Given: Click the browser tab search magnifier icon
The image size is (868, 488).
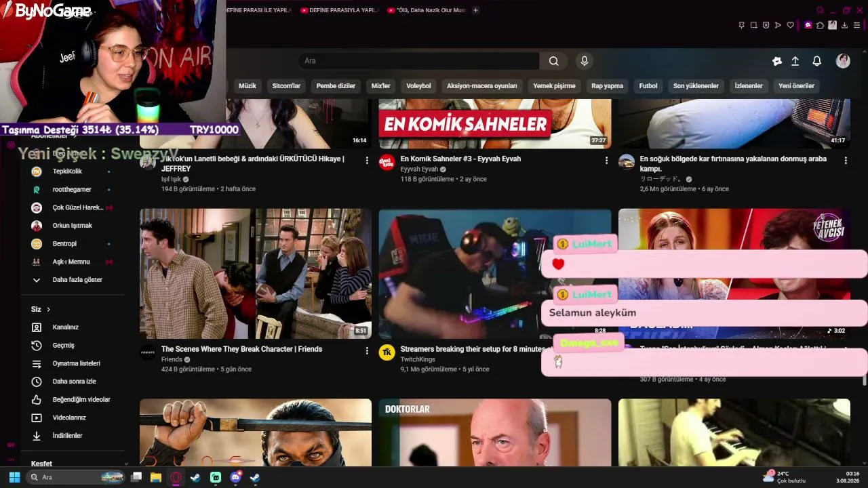Looking at the screenshot, I should pos(820,10).
